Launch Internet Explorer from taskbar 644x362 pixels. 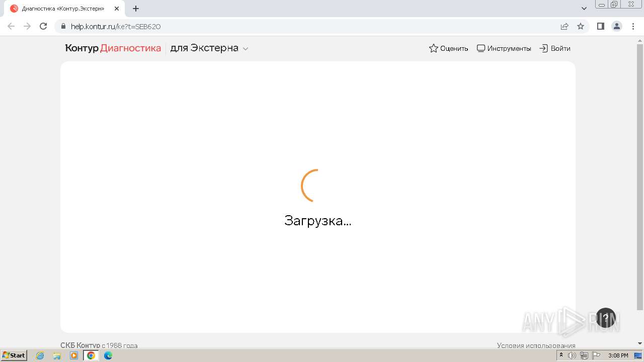click(40, 355)
